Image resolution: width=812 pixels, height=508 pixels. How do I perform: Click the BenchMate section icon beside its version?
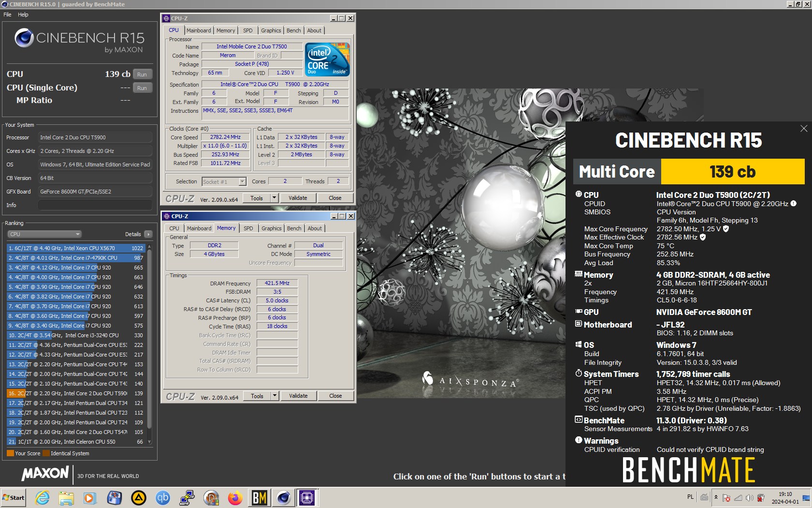point(579,419)
